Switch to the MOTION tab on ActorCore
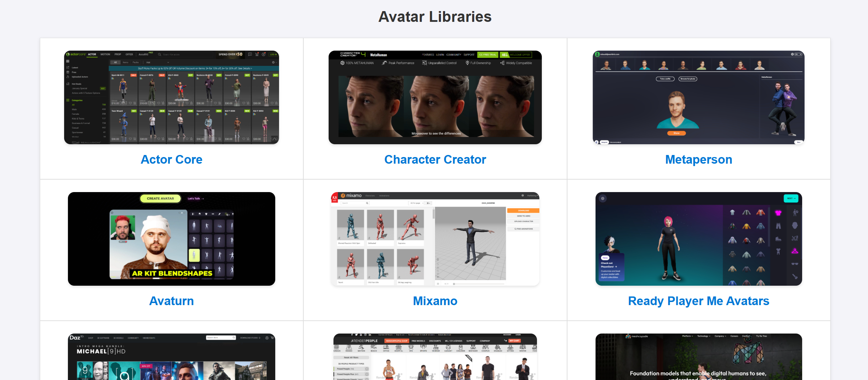Image resolution: width=868 pixels, height=380 pixels. tap(105, 54)
